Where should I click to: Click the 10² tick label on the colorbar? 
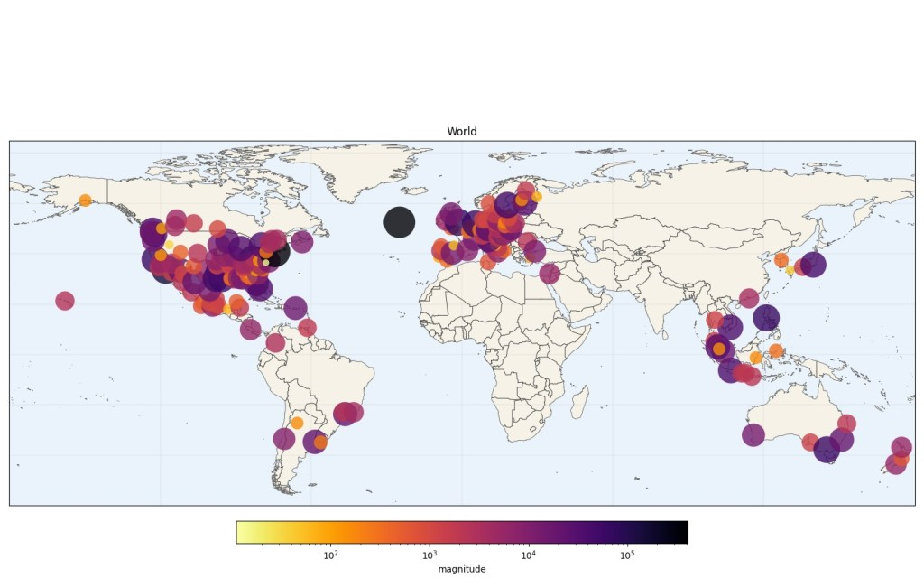pos(330,555)
